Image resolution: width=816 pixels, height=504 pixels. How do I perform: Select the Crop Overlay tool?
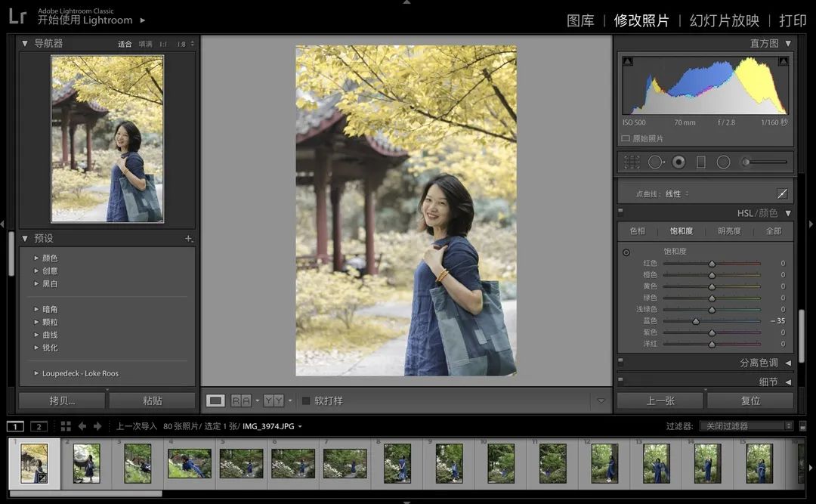pos(632,162)
